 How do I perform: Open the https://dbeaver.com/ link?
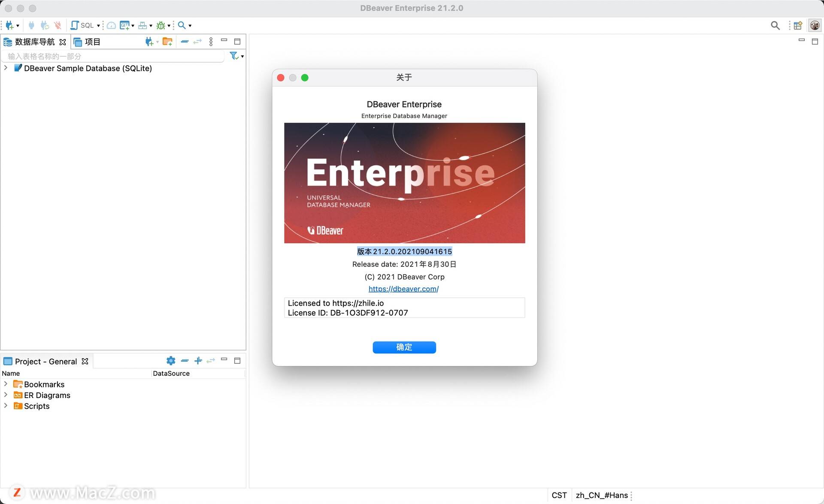pos(403,289)
